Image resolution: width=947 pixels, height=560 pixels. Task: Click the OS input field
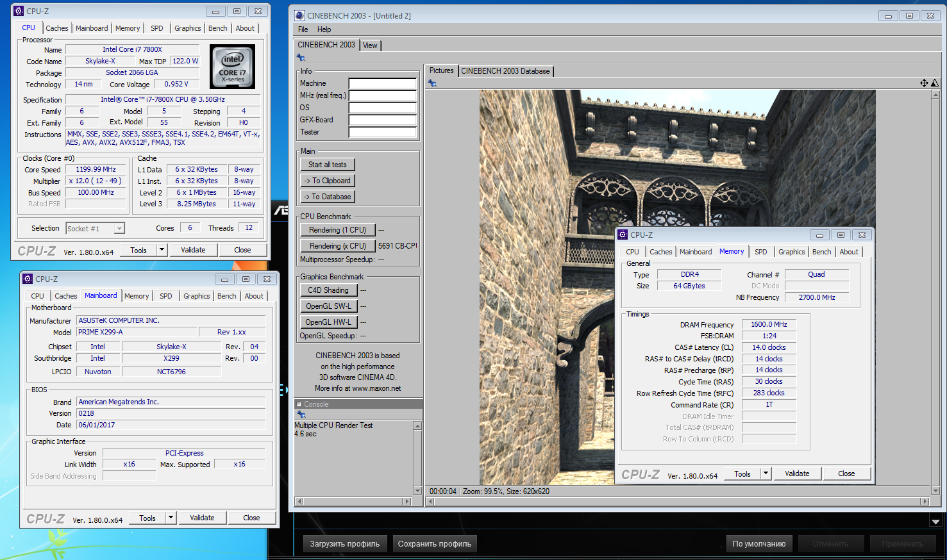[x=382, y=108]
